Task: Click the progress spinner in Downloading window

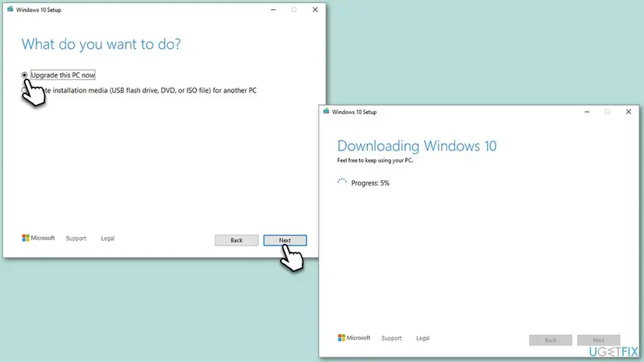Action: coord(342,182)
